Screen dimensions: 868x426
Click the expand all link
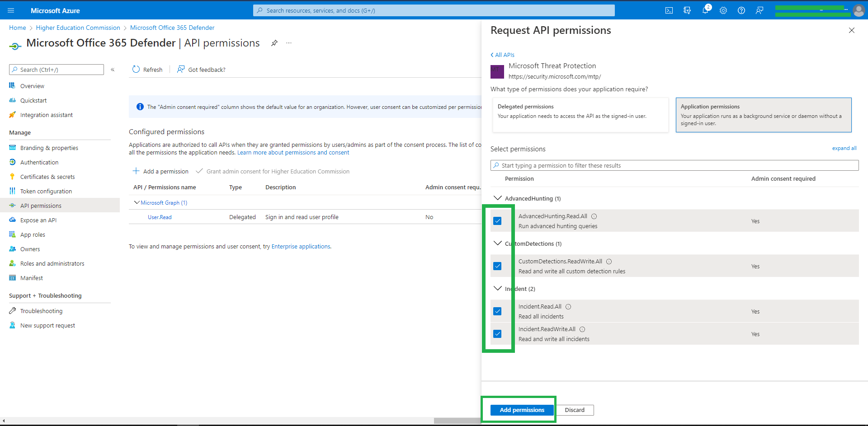(x=844, y=148)
